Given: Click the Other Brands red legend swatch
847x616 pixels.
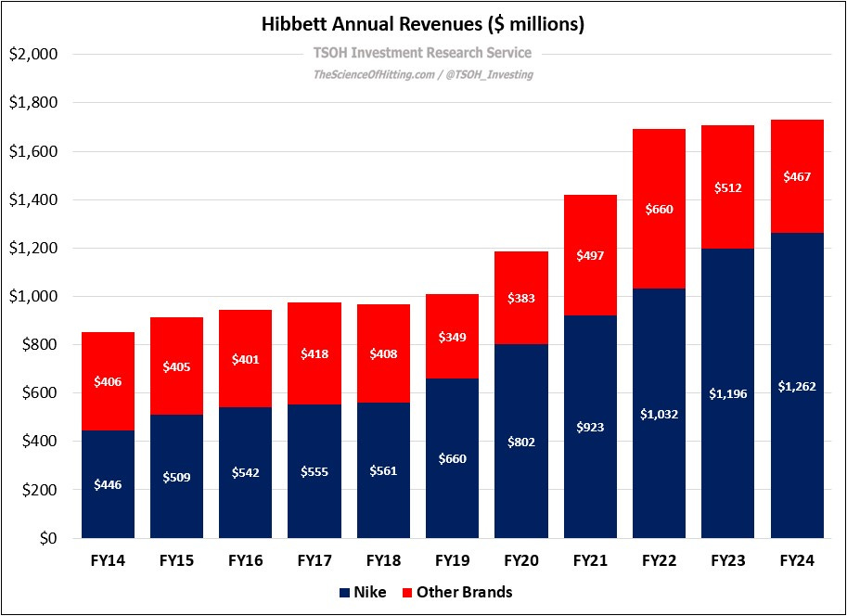Looking at the screenshot, I should [407, 593].
